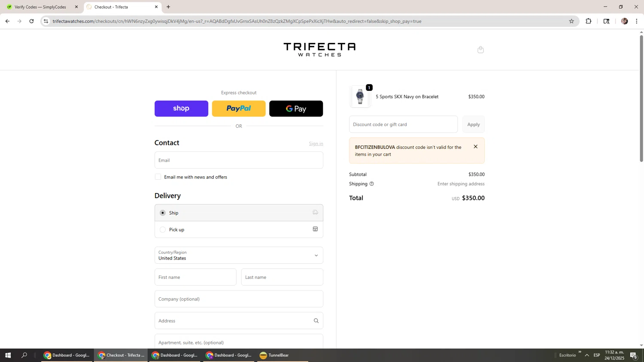The image size is (644, 362).
Task: Click the Discount code or gift card field
Action: pos(403,124)
